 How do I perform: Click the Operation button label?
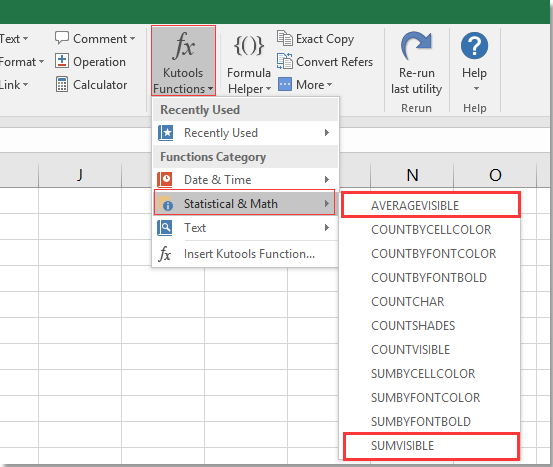tap(99, 62)
